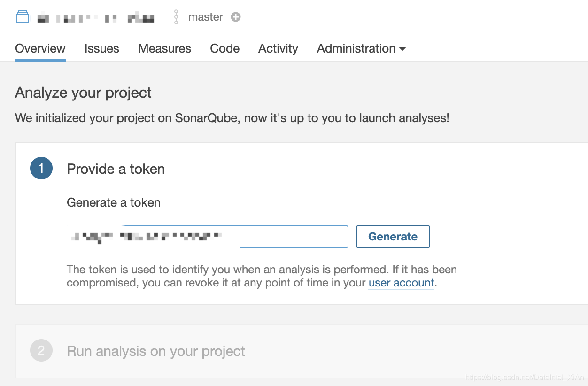This screenshot has height=386, width=588.
Task: Click the step 1 numbered circle
Action: pos(41,169)
